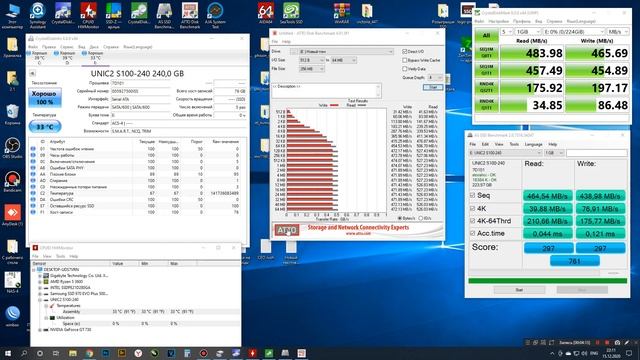Toggle the 4K test checkbox in AS SSD
640x360 pixels.
pyautogui.click(x=473, y=208)
